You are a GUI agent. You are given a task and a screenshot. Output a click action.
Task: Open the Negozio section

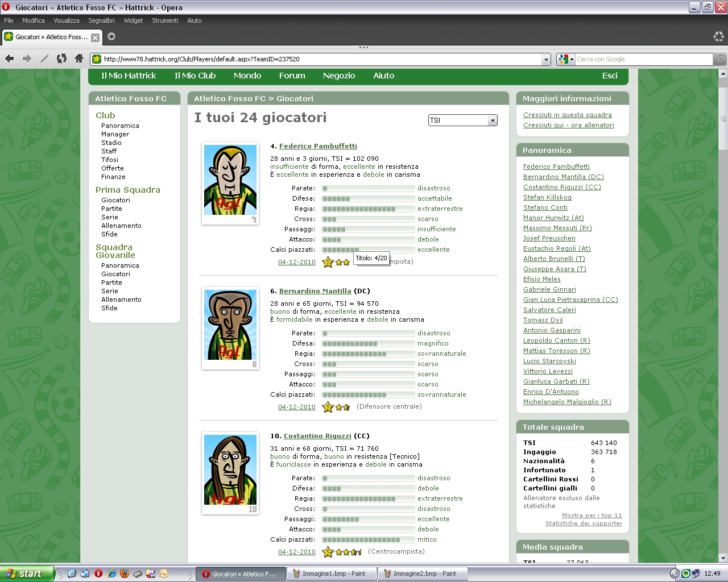point(339,76)
